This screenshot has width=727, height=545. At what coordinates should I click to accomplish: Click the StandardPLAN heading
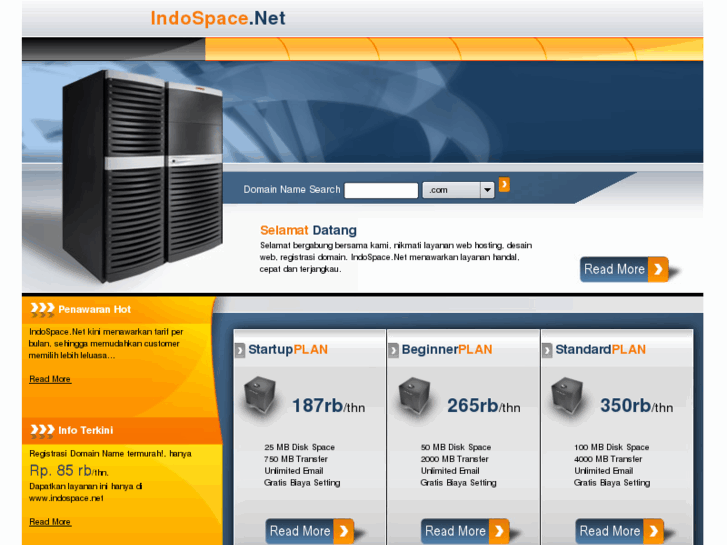point(600,350)
